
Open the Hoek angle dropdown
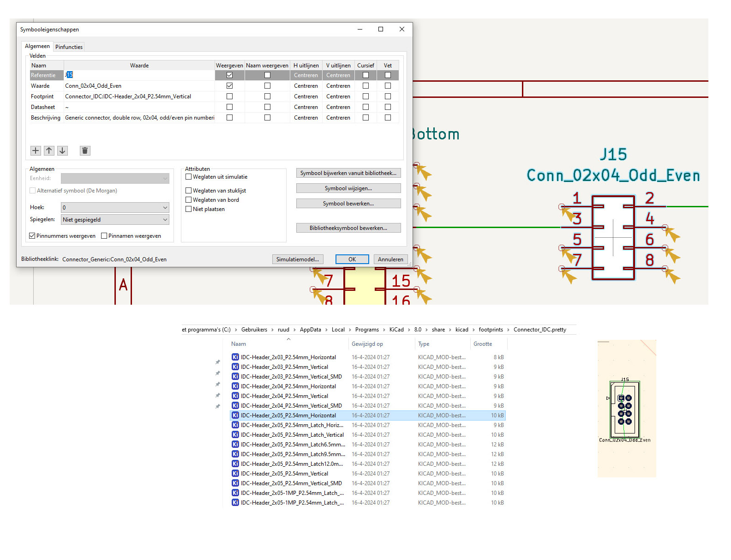tap(115, 207)
